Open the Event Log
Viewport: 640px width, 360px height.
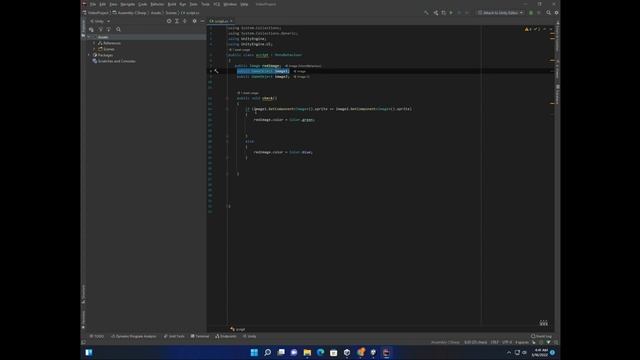click(542, 336)
